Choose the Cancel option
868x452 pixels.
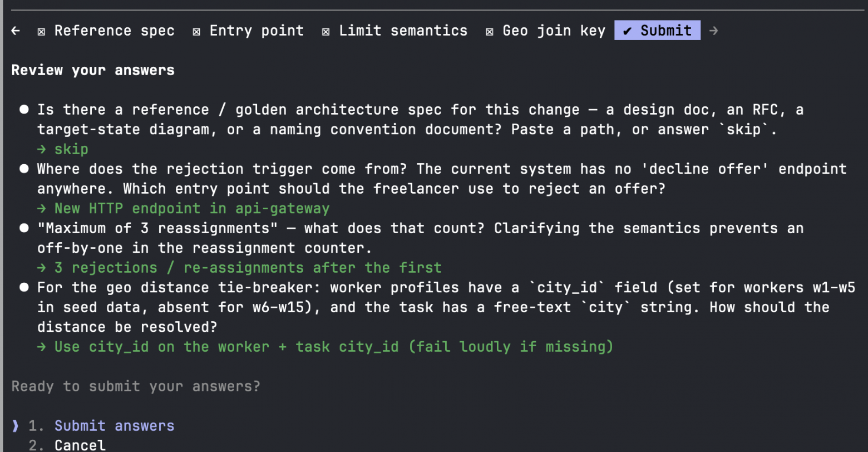click(80, 445)
